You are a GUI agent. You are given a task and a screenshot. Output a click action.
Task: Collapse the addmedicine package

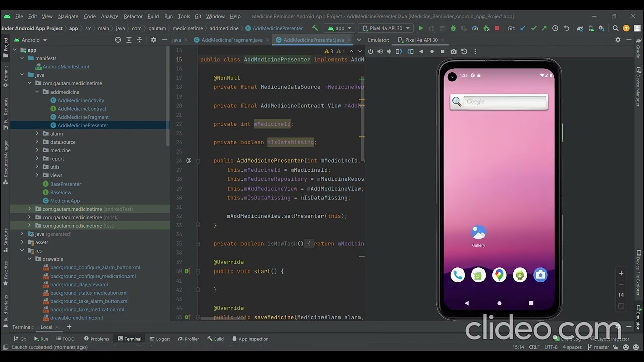coord(37,92)
